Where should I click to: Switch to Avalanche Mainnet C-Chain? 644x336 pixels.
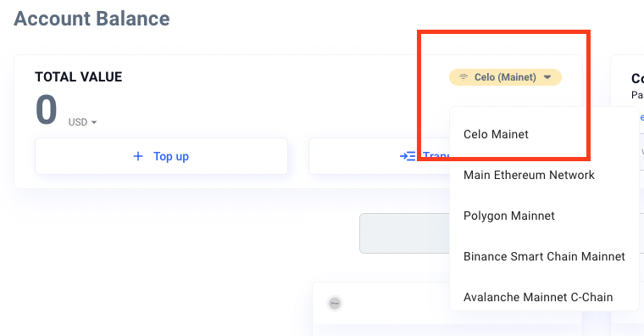[x=538, y=297]
